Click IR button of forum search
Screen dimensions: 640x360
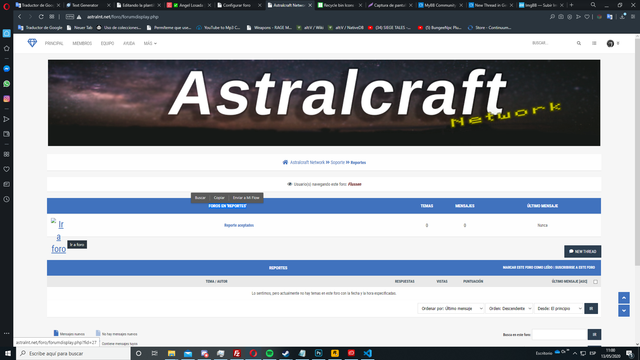[594, 334]
